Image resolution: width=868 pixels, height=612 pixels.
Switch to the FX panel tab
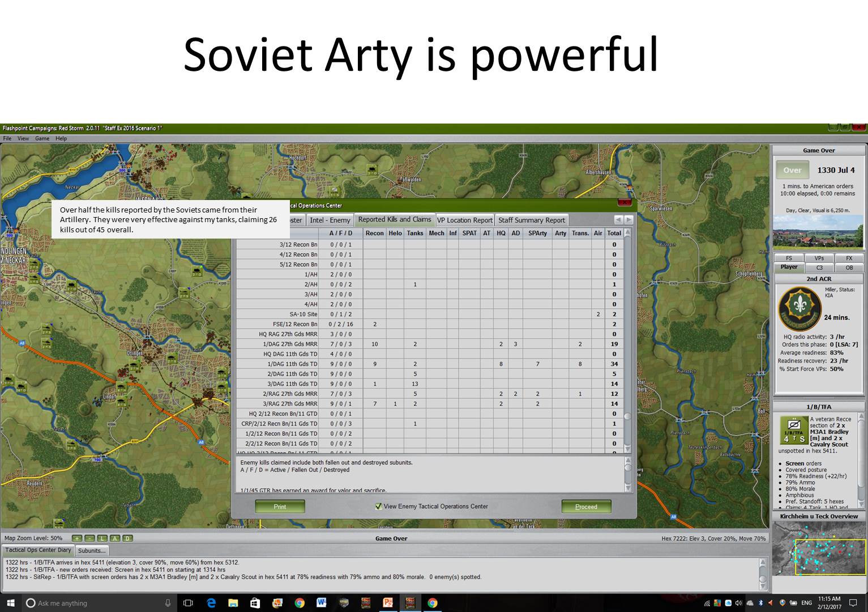click(x=849, y=258)
